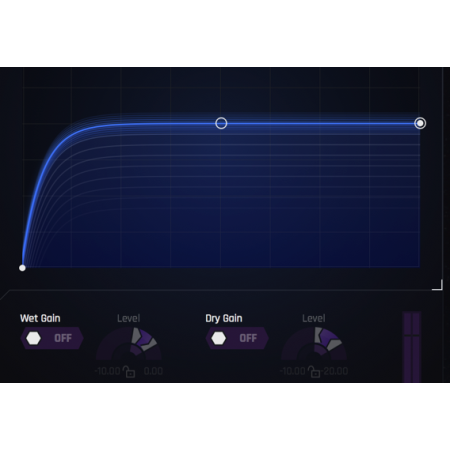This screenshot has width=450, height=450.
Task: Toggle the Wet Gain switch on
Action: coord(52,338)
